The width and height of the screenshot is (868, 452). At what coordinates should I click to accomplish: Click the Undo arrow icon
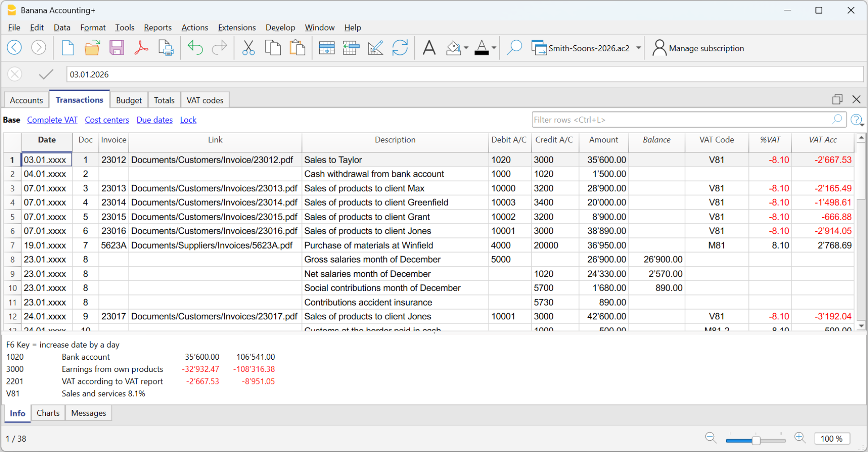tap(195, 47)
